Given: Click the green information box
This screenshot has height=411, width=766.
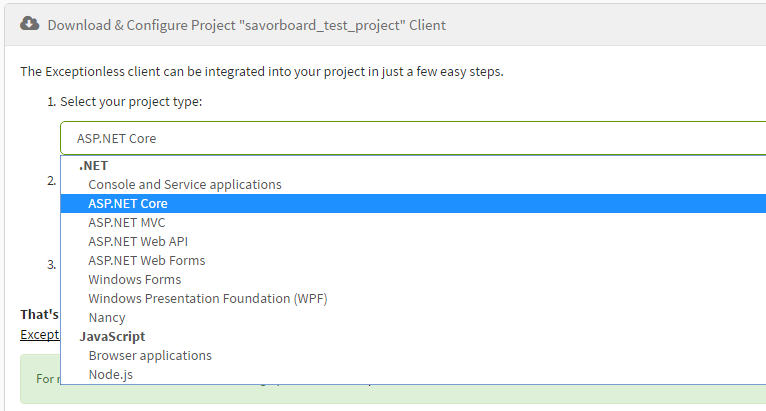Looking at the screenshot, I should (x=40, y=379).
